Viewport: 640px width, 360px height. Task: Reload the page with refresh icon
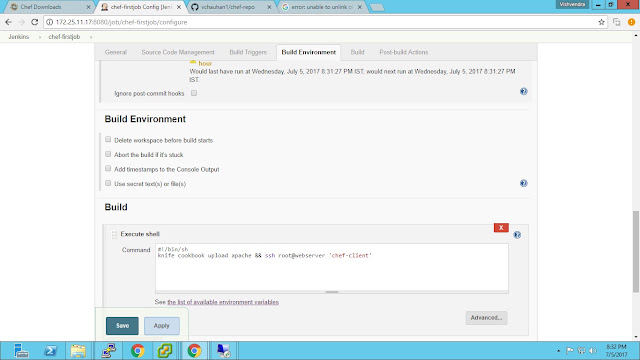click(x=35, y=22)
